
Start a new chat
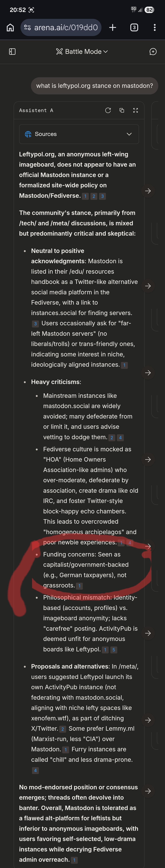[x=153, y=52]
